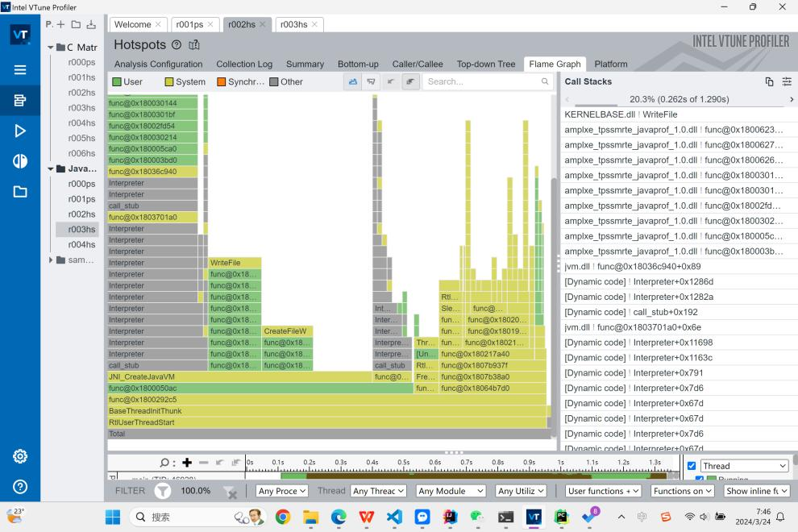Open the Show inline functions dropdown
The image size is (798, 532).
[x=757, y=491]
